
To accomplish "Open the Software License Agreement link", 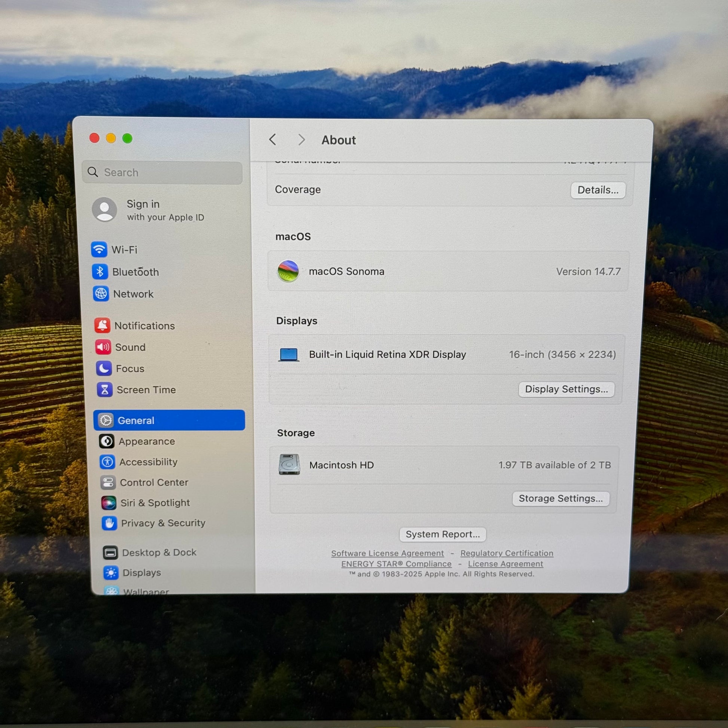I will click(387, 553).
